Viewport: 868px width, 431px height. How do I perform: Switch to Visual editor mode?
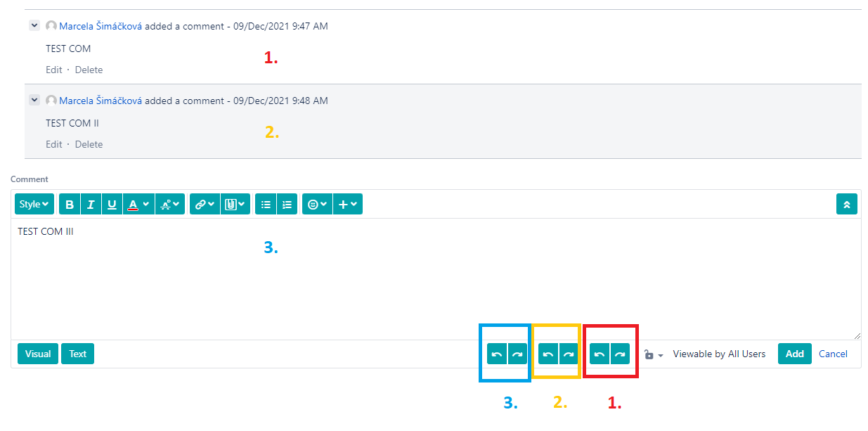click(x=38, y=354)
